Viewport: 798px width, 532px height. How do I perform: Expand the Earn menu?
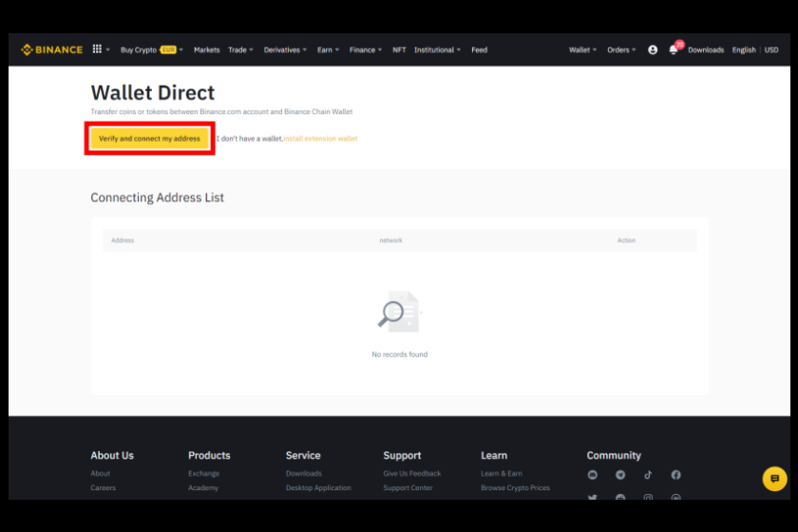click(x=328, y=50)
